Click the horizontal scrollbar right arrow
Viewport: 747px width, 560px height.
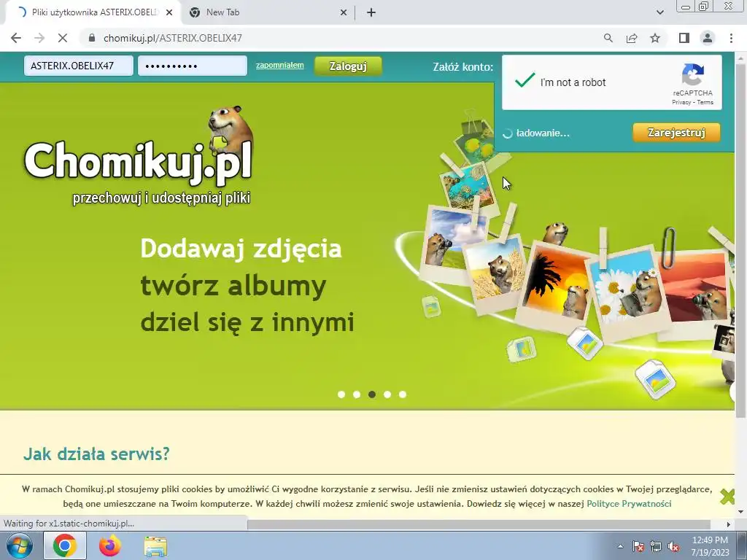coord(729,524)
